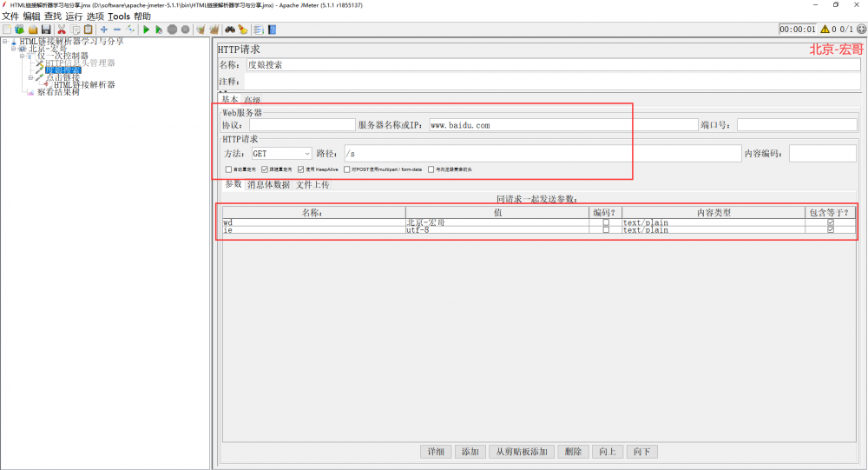Collapse the 仅一次控制器 tree node
868x470 pixels.
tap(23, 56)
